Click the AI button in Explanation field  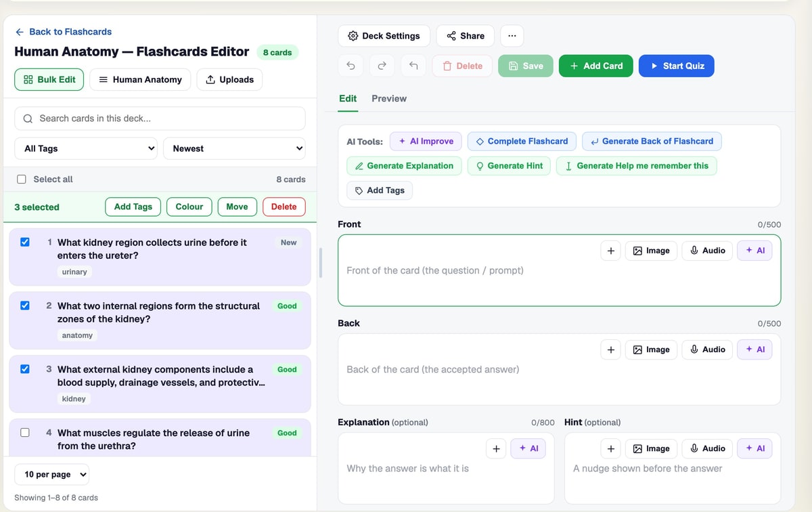528,448
